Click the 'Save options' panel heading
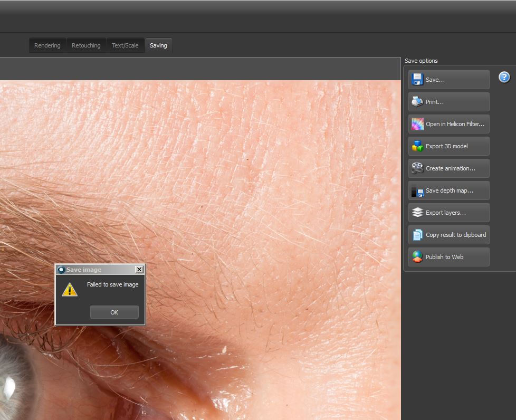Screen dimensions: 516x420 click(421, 61)
